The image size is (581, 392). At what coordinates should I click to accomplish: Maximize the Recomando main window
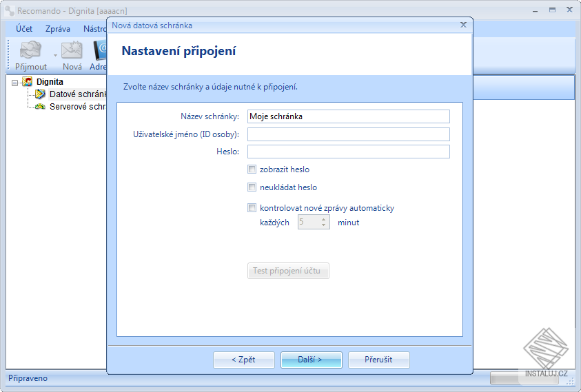click(553, 10)
